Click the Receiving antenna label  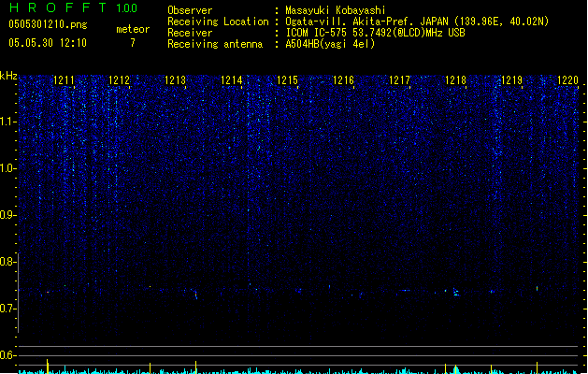pyautogui.click(x=215, y=44)
